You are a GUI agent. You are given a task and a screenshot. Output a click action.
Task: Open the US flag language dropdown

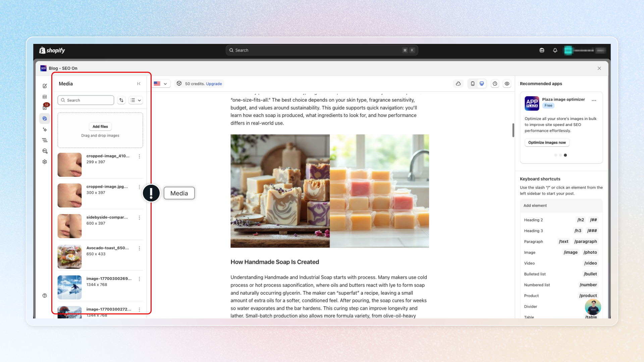tap(161, 84)
